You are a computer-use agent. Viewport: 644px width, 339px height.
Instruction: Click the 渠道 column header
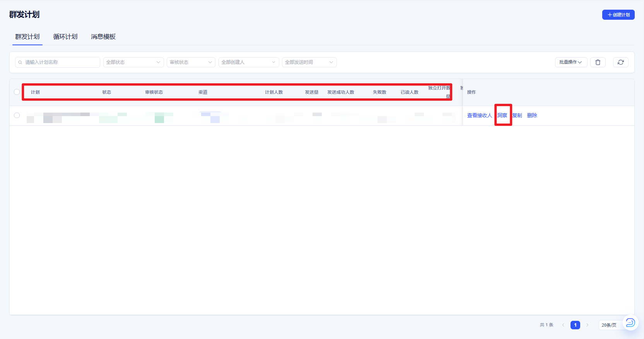click(203, 92)
